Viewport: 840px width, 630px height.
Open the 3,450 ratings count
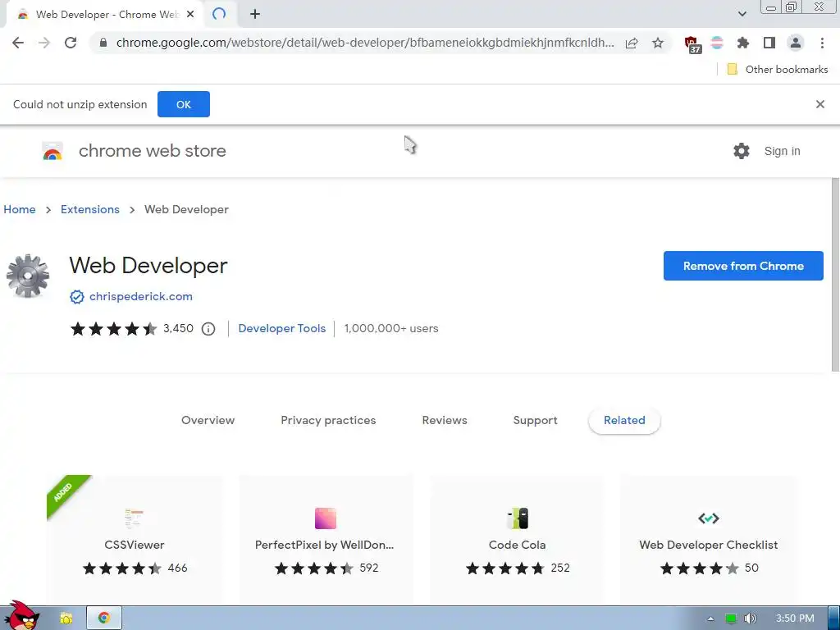178,328
